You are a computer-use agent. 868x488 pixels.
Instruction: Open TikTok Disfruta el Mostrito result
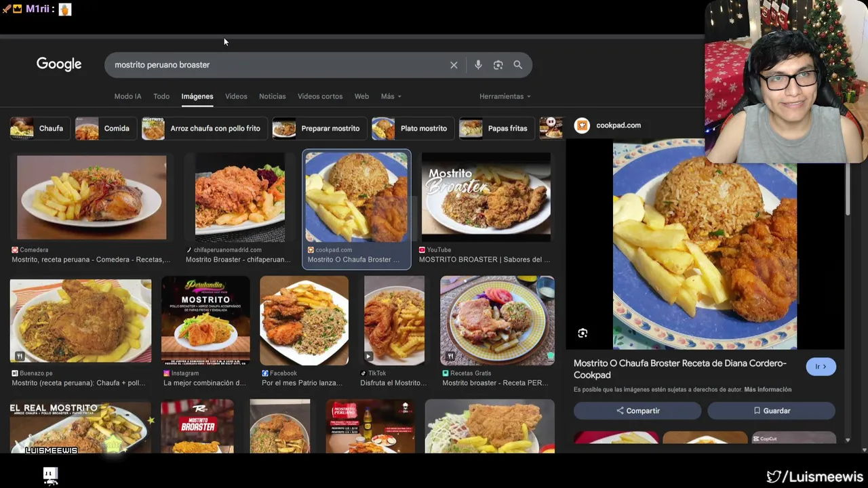394,321
